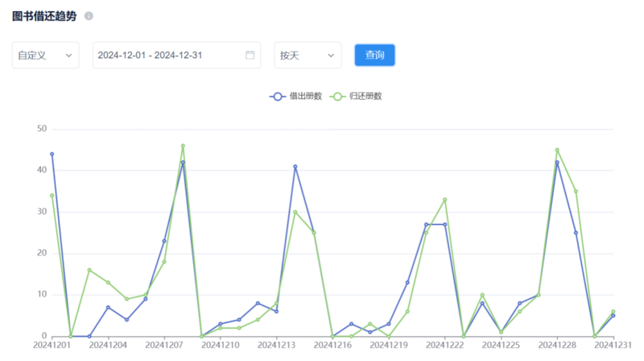
Task: Click the blue circle marker in 借出册数 legend
Action: (x=278, y=96)
